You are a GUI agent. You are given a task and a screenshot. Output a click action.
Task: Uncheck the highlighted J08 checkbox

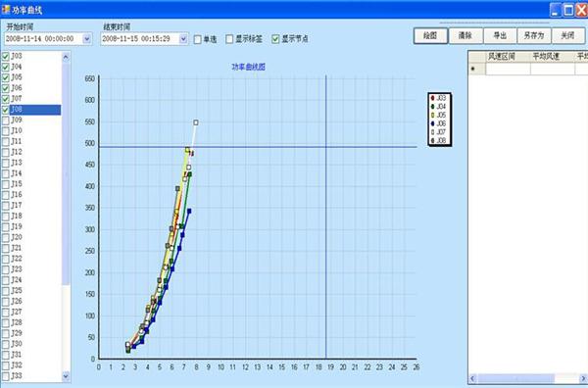point(6,110)
